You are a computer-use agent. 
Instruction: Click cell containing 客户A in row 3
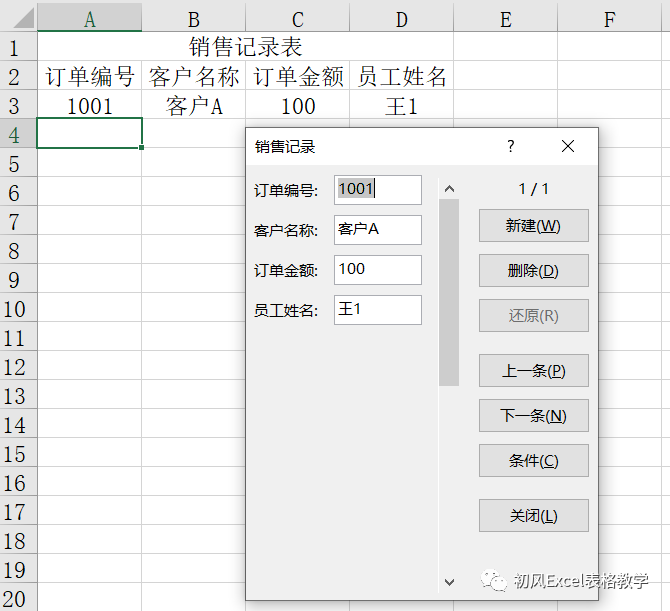point(194,105)
